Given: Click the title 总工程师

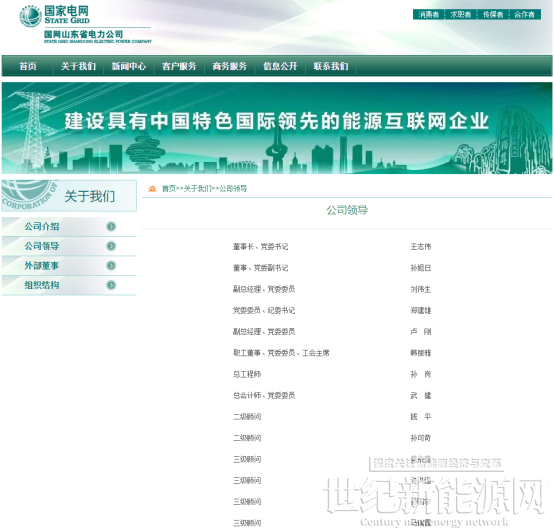Looking at the screenshot, I should (x=247, y=374).
